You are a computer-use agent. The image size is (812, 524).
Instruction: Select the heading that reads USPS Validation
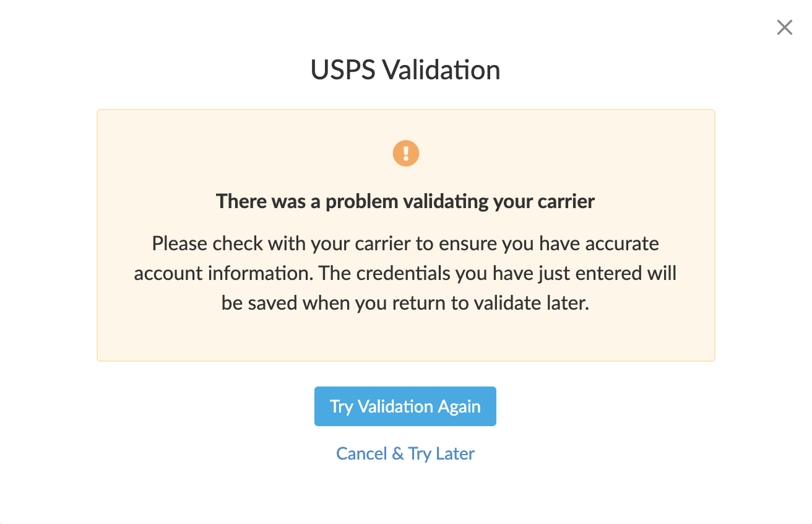405,70
